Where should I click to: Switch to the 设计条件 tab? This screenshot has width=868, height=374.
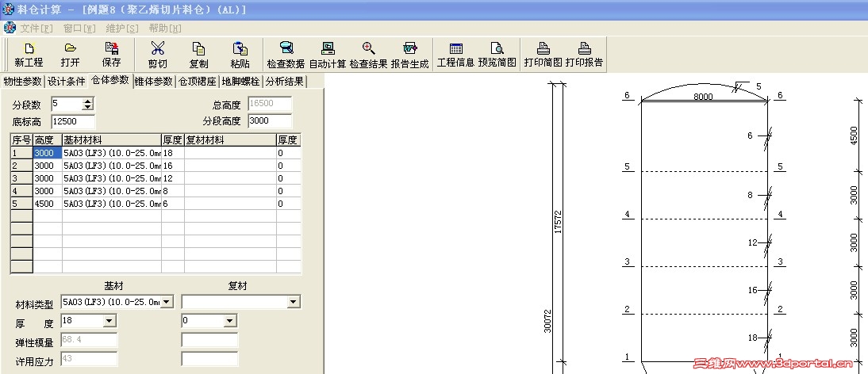coord(66,81)
